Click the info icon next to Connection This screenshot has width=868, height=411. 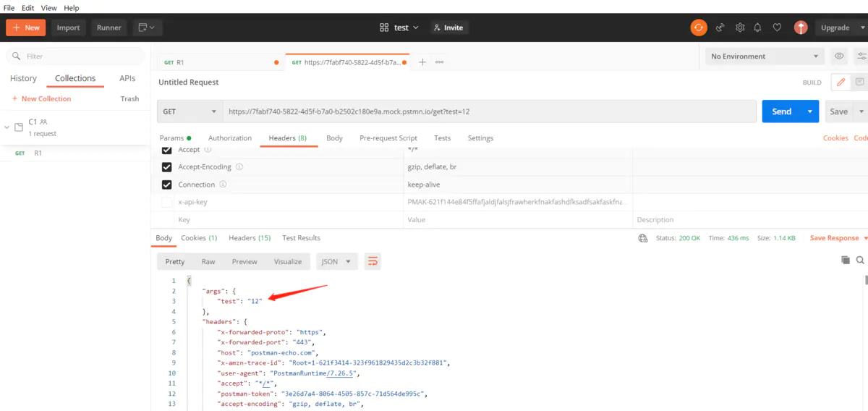pos(223,185)
